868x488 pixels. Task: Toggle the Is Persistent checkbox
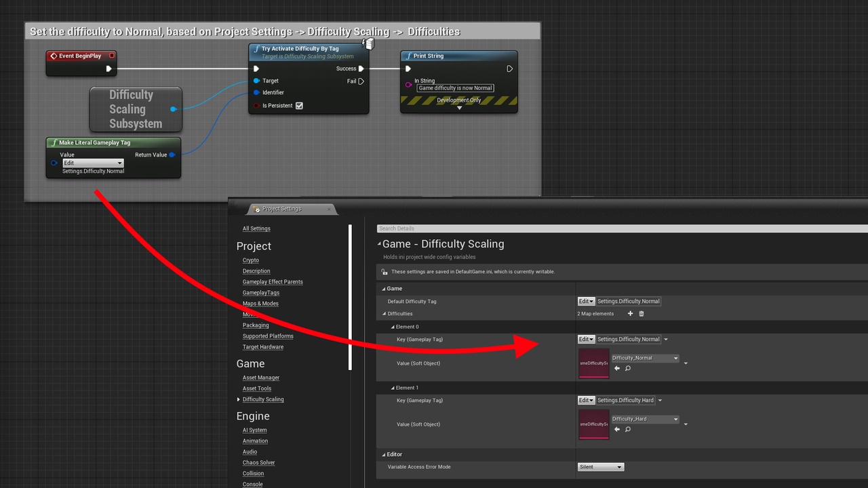tap(299, 106)
